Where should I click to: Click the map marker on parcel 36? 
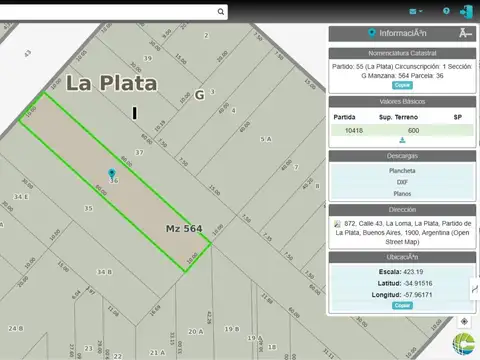(x=112, y=173)
